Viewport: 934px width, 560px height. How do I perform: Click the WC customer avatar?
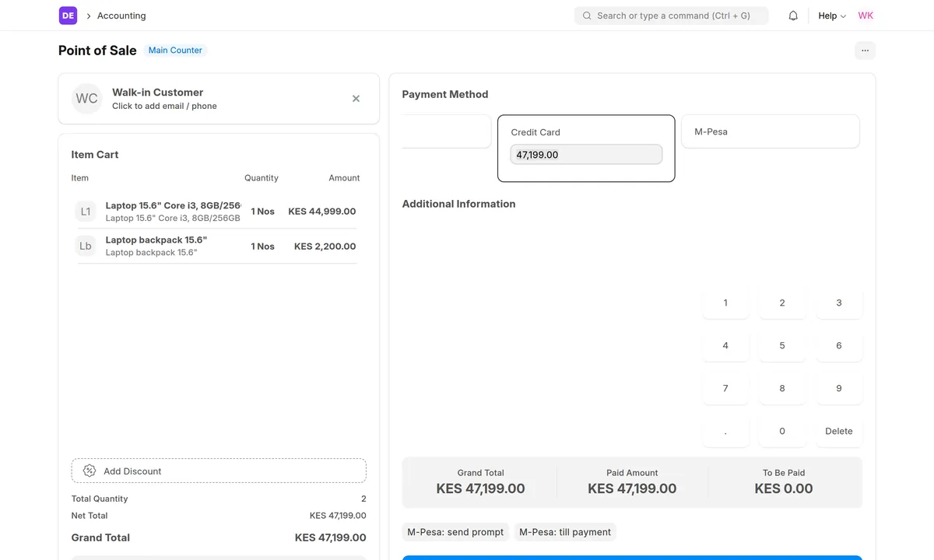click(87, 99)
